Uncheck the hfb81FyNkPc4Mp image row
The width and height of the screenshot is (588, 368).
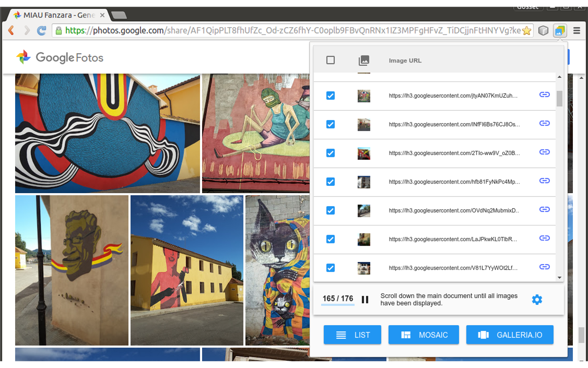pyautogui.click(x=330, y=182)
